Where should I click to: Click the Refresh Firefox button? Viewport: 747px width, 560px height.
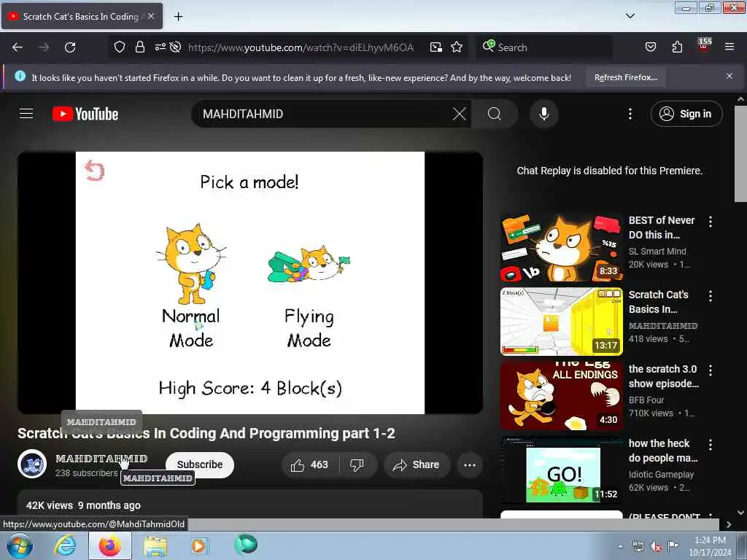pos(625,77)
